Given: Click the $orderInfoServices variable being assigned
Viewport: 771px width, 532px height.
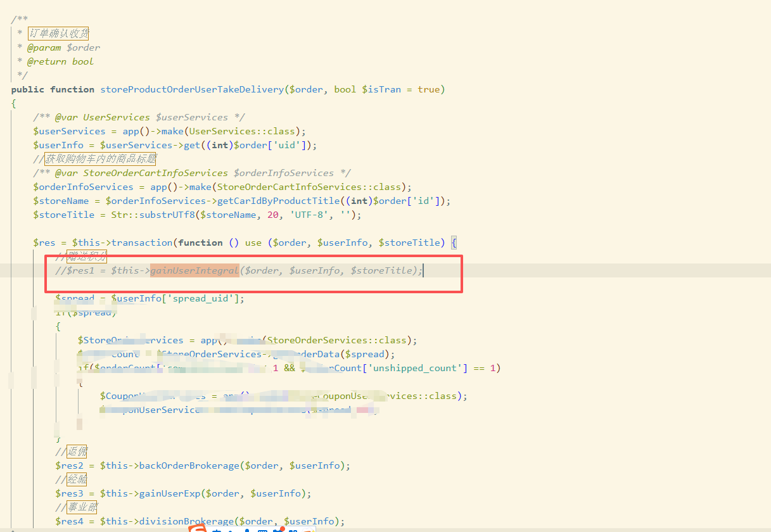Looking at the screenshot, I should [83, 187].
